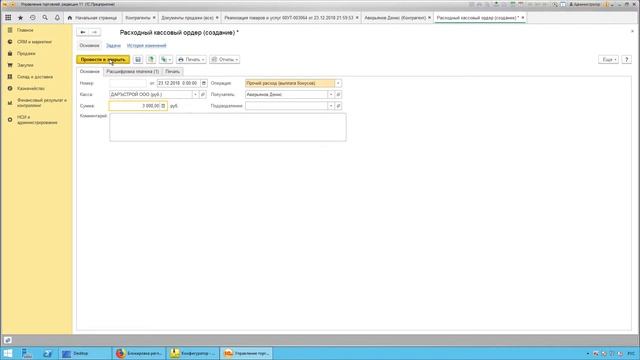Switch to Реализация товаров и услуг tab
Screen dimensions: 640x360
(289, 18)
